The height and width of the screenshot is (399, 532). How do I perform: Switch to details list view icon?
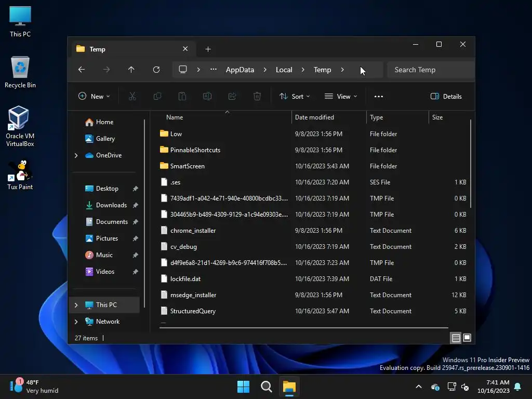[456, 338]
